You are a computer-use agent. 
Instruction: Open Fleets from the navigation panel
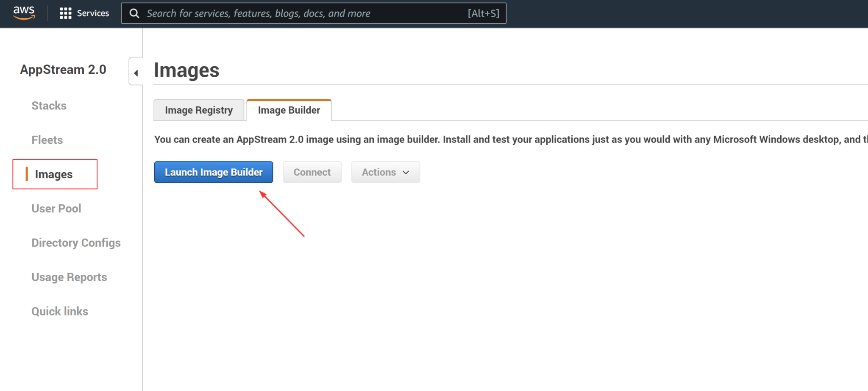47,140
